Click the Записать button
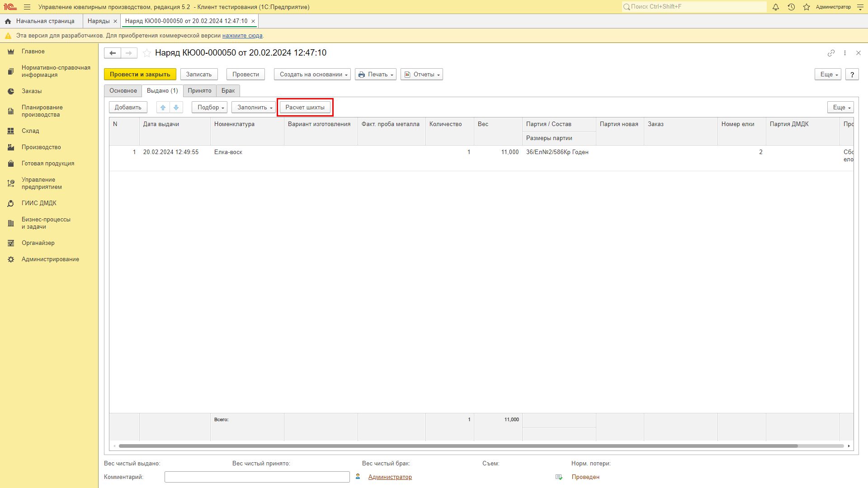868x488 pixels. (x=199, y=75)
